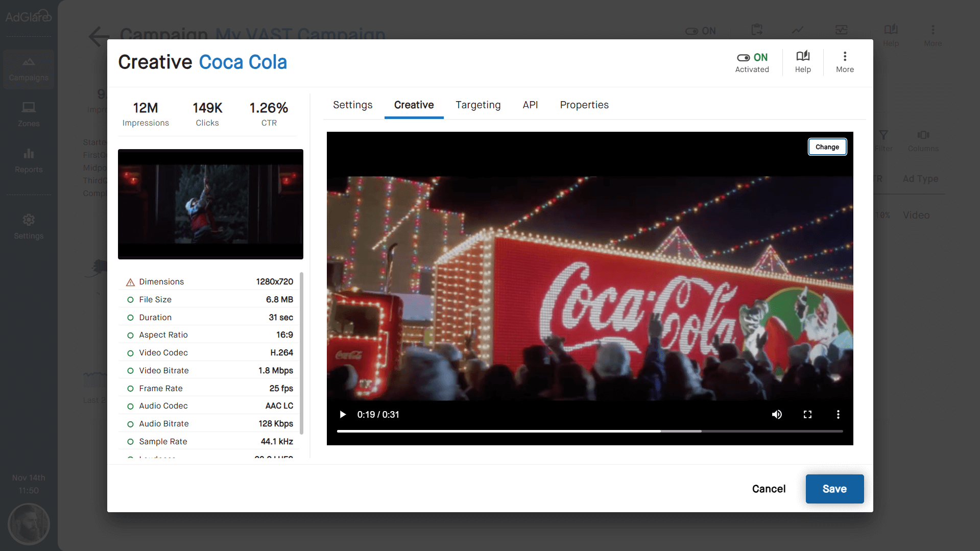Screen dimensions: 980x551
Task: Click the Change button on video
Action: [826, 147]
